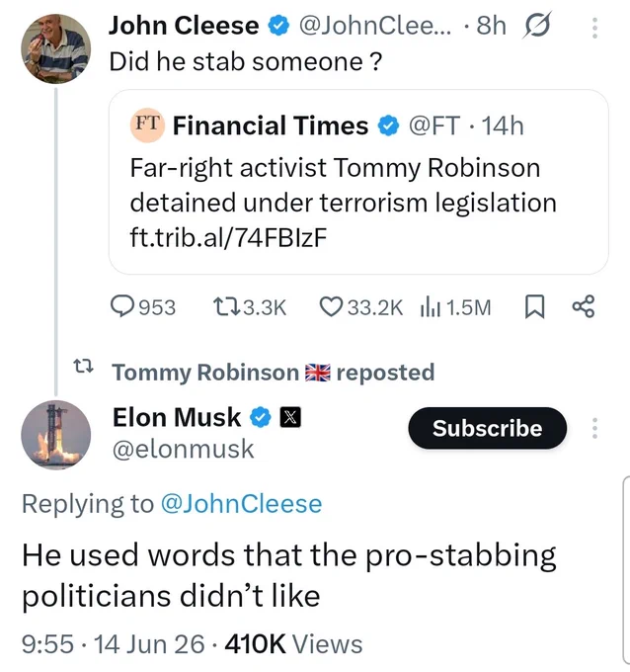Bookmark John Cleese's tweet
The image size is (630, 672).
click(x=534, y=306)
